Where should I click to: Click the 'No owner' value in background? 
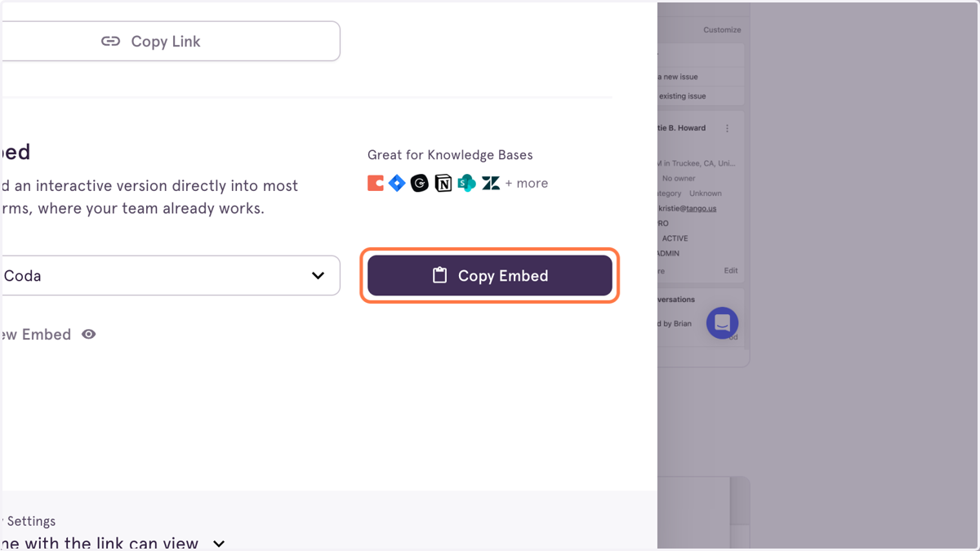[x=679, y=178]
